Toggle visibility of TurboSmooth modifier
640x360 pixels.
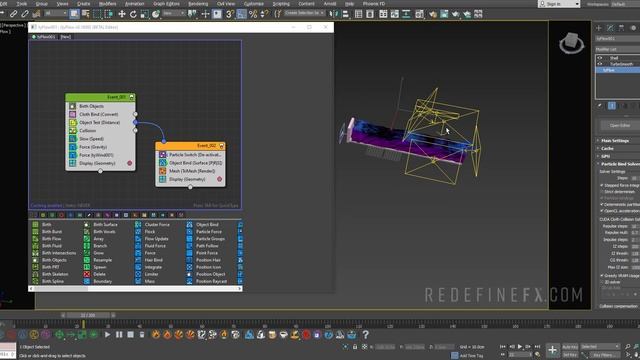click(x=600, y=64)
